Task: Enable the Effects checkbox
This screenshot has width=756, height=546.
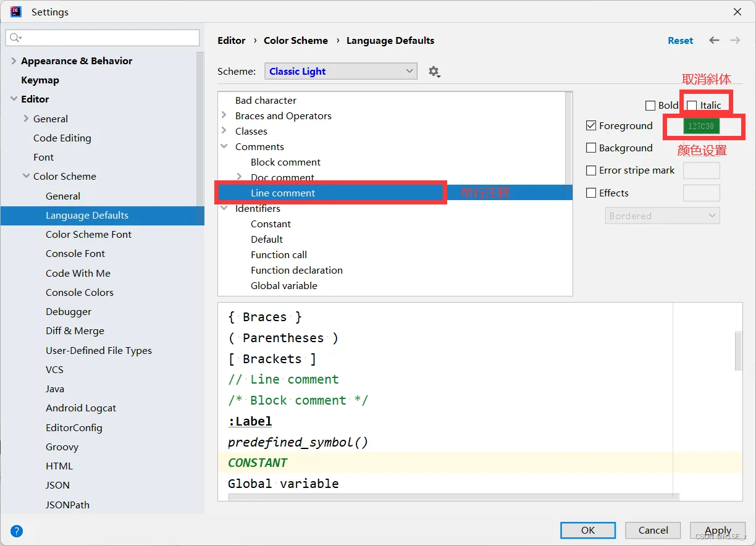Action: (x=591, y=193)
